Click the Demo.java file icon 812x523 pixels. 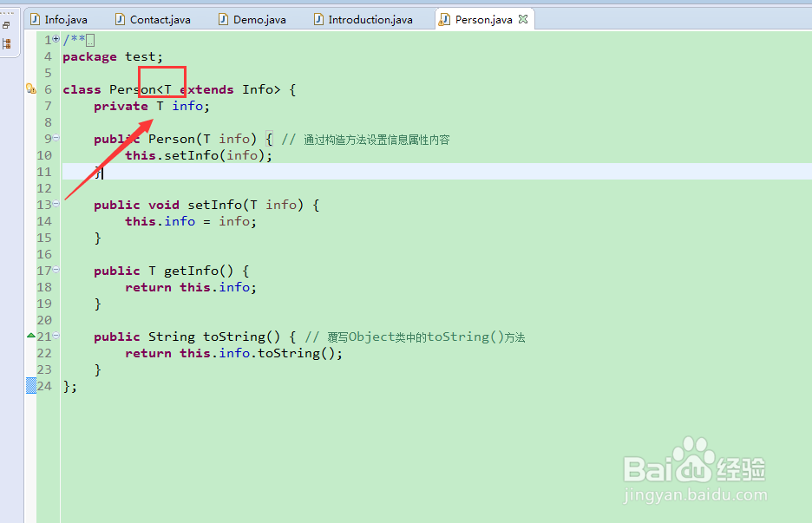pos(223,20)
